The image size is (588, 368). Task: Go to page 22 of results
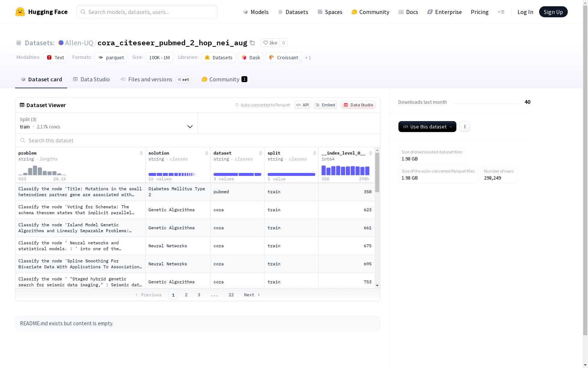coord(231,295)
